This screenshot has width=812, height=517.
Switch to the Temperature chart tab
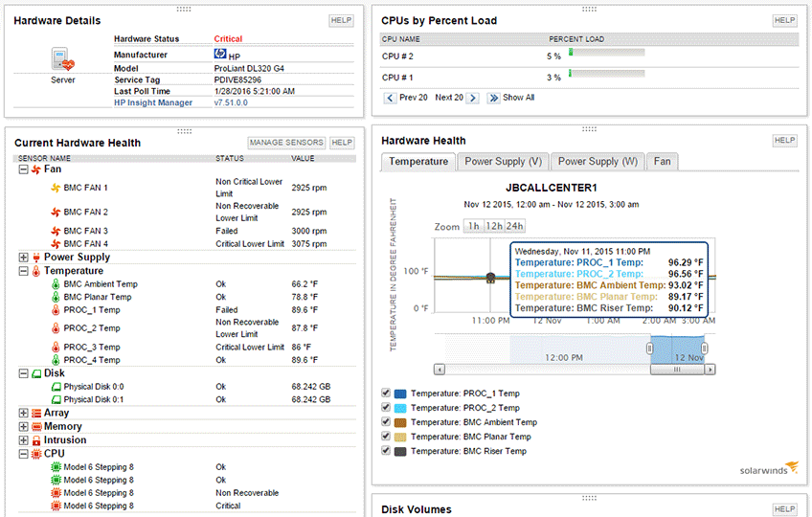tap(418, 162)
